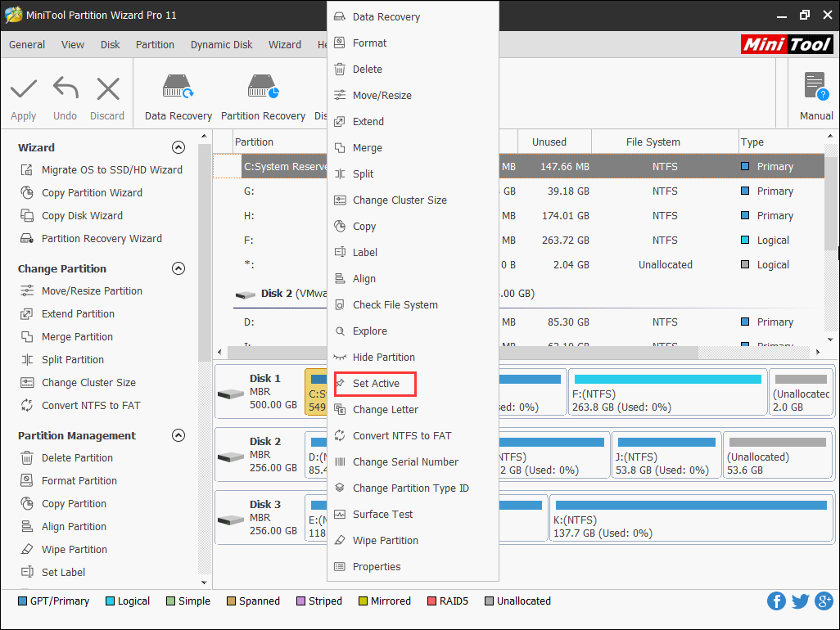840x630 pixels.
Task: Launch Migrate OS to SSD/HD Wizard
Action: coord(102,169)
